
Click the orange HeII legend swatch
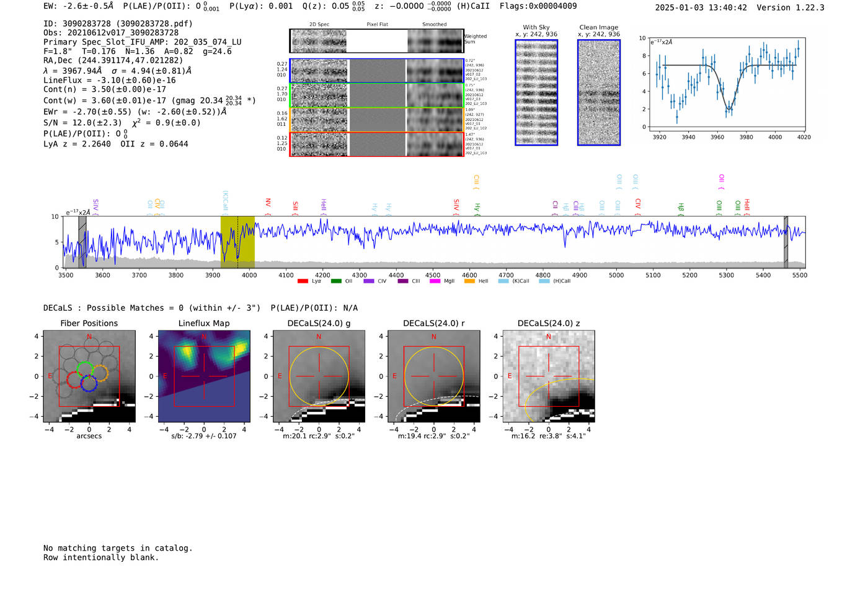click(469, 281)
